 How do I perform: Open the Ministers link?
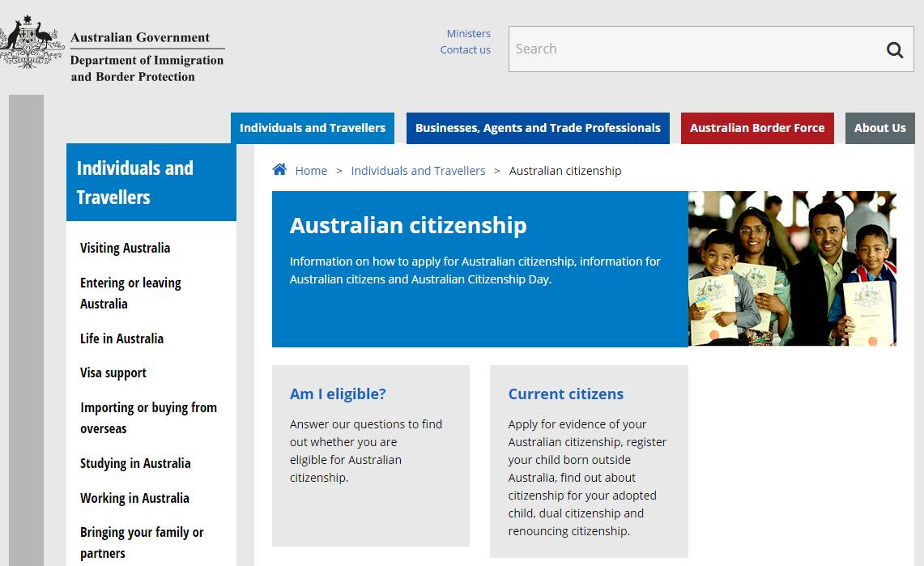(469, 33)
